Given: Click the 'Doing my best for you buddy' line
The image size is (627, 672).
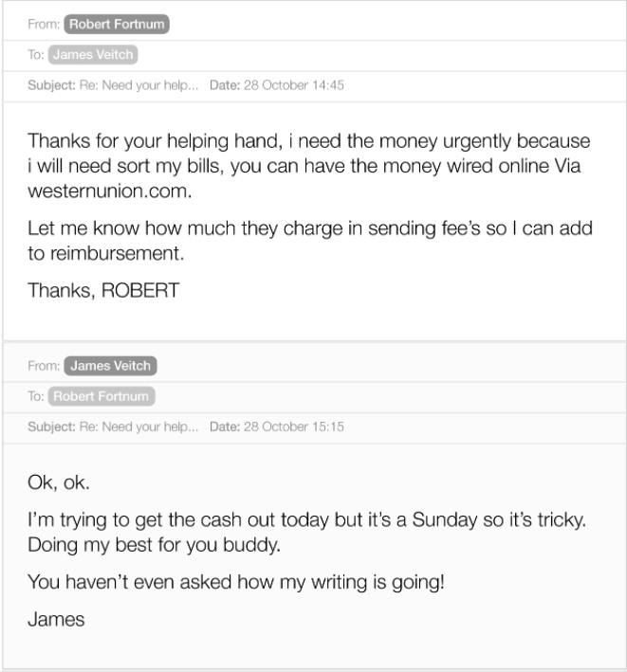Looking at the screenshot, I should [154, 545].
